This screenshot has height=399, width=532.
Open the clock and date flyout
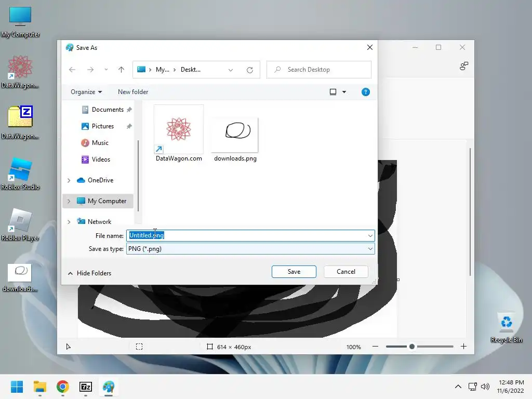[511, 387]
